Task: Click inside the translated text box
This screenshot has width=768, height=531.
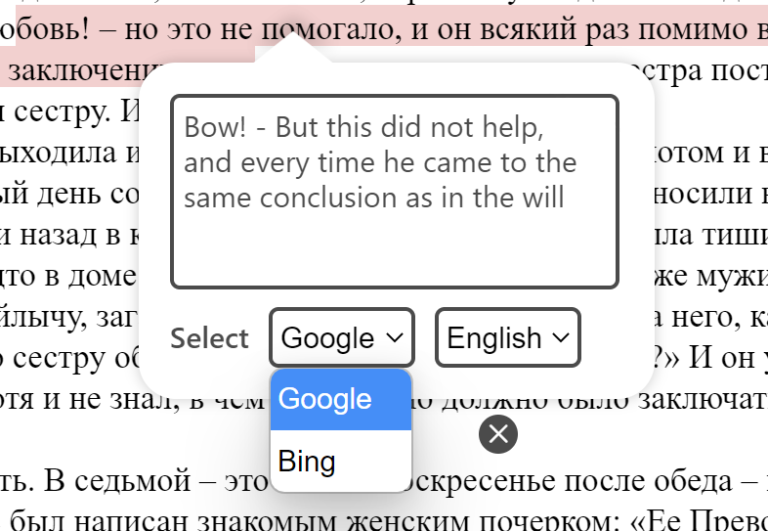Action: [x=395, y=192]
